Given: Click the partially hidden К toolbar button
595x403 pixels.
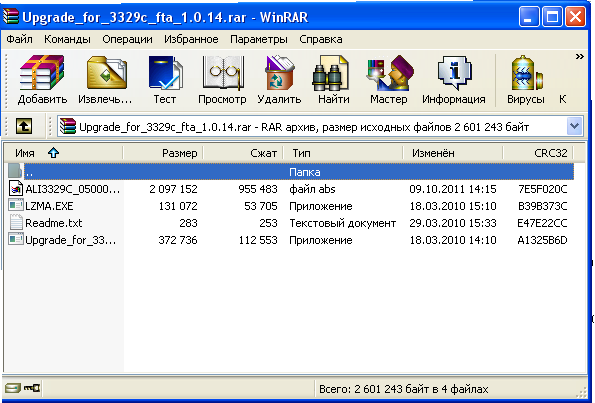Looking at the screenshot, I should 562,99.
